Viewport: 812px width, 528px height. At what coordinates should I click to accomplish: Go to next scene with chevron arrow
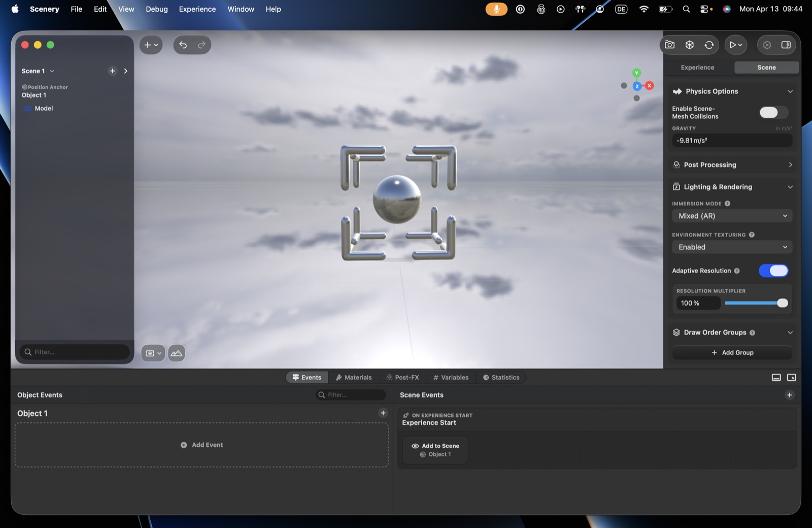[x=126, y=71]
